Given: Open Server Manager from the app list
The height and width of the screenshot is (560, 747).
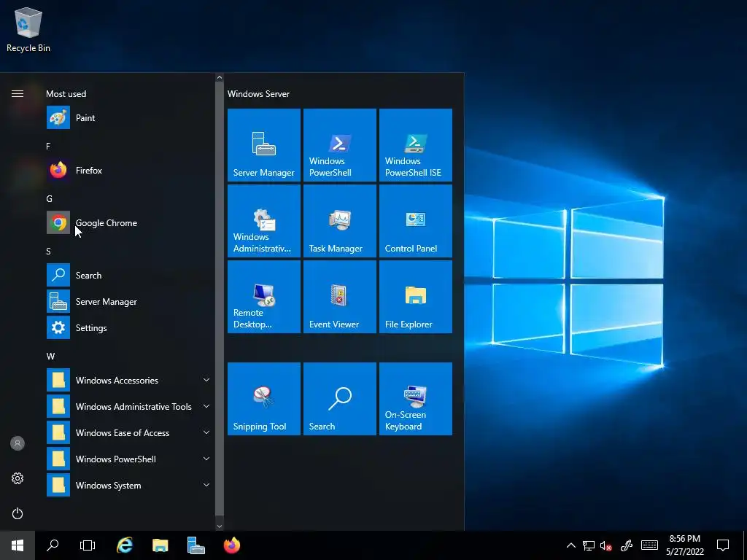Looking at the screenshot, I should click(128, 301).
